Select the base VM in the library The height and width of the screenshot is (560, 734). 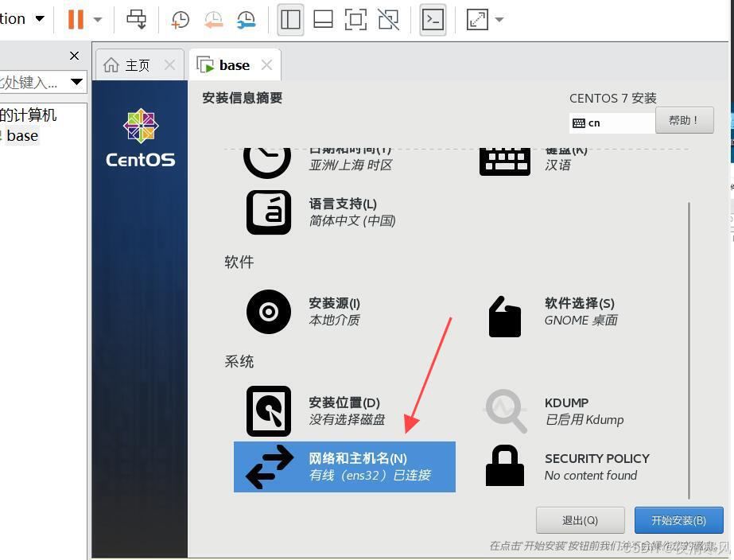coord(22,136)
